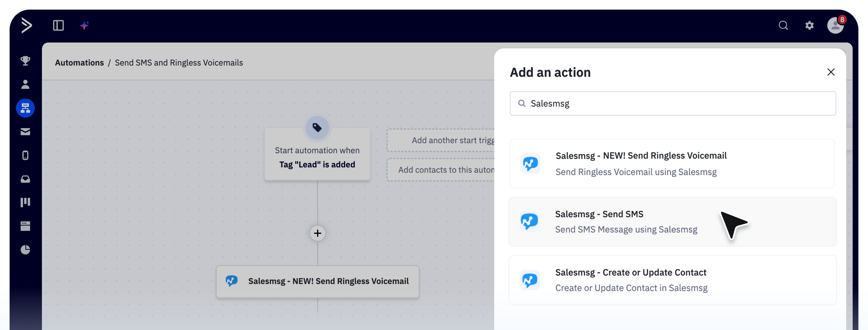Select the goals trophy icon in the sidebar
868x330 pixels.
(x=25, y=61)
